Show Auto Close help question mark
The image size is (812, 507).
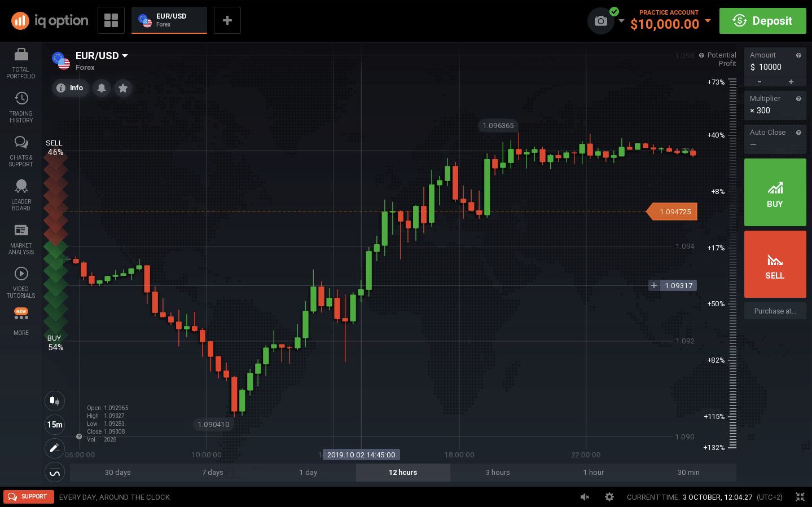798,133
